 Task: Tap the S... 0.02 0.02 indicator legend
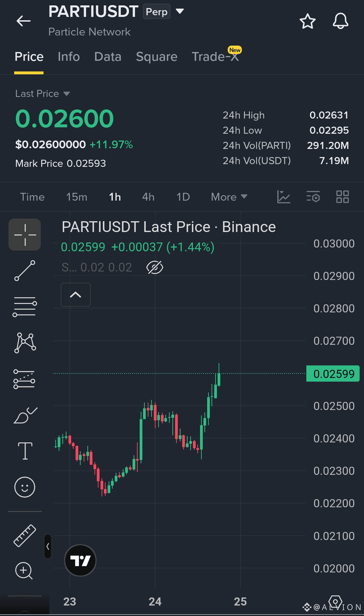97,267
